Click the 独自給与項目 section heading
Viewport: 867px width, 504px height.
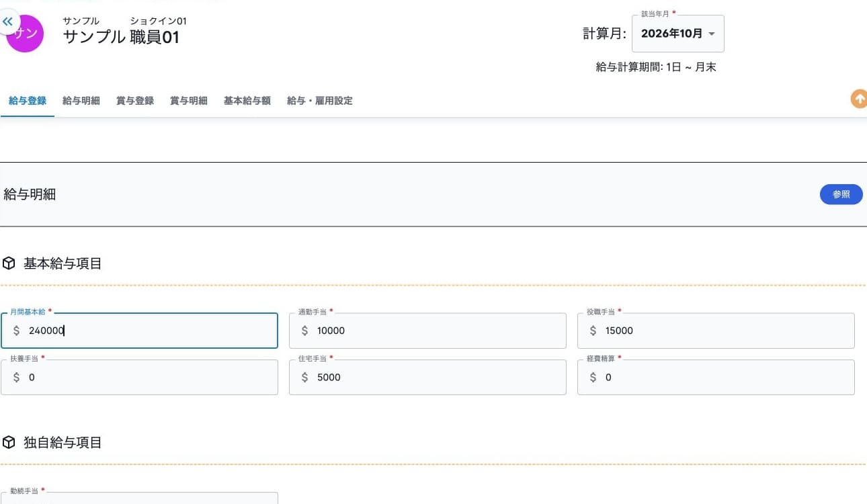point(63,442)
